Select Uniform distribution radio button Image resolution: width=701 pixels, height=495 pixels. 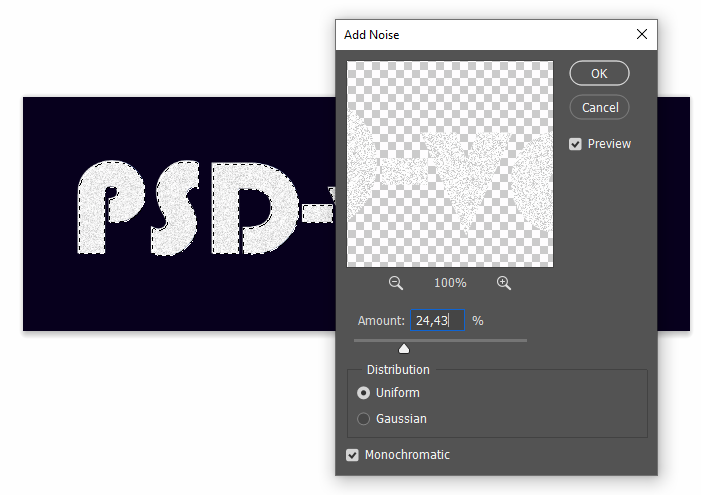364,393
